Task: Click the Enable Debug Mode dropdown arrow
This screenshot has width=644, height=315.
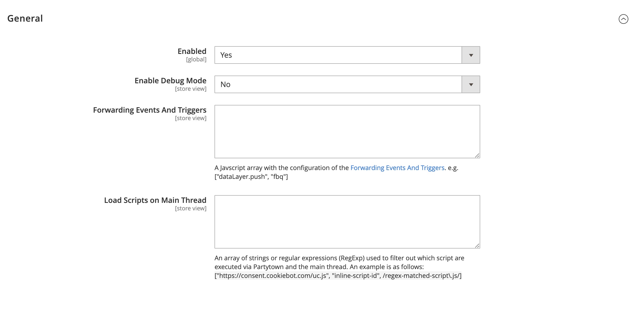Action: click(471, 85)
